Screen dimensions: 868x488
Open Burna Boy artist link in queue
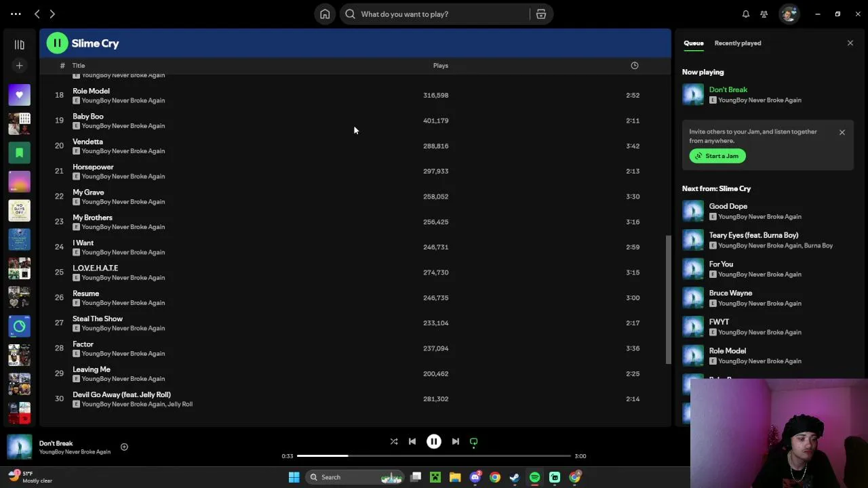(818, 245)
